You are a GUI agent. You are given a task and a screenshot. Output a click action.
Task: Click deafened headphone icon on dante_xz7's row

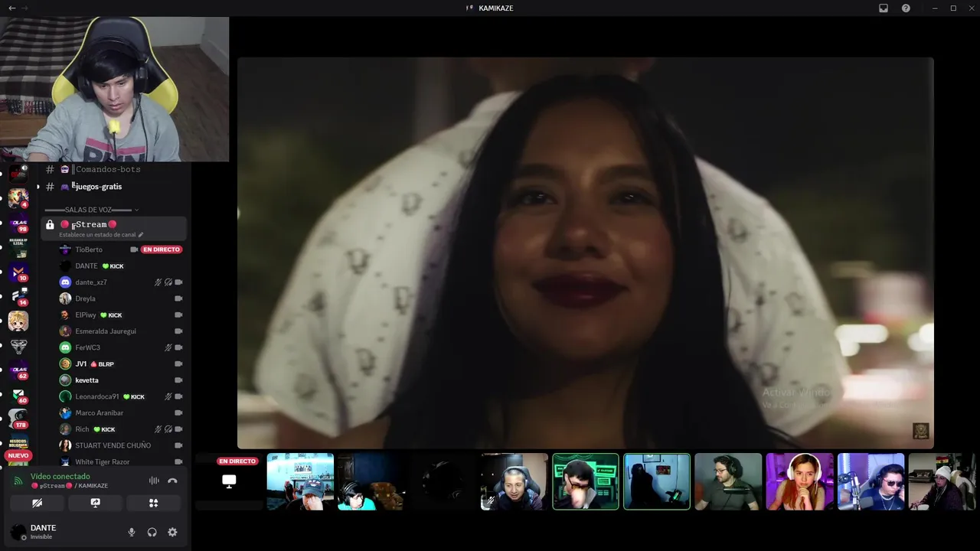[x=168, y=282]
